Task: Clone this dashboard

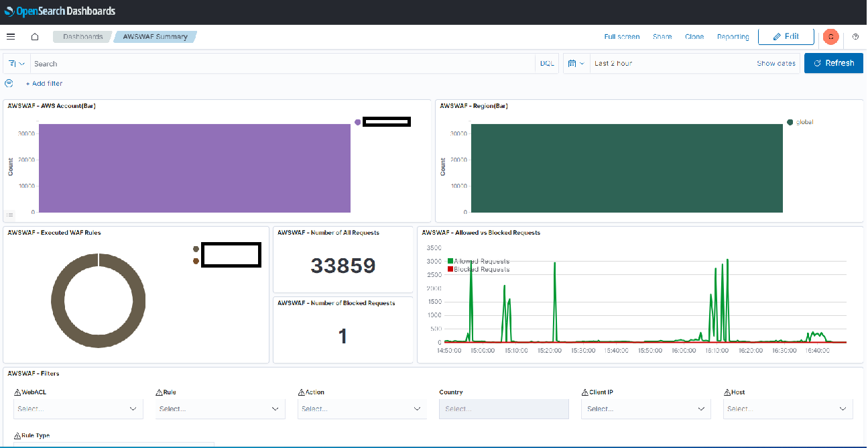Action: 694,37
